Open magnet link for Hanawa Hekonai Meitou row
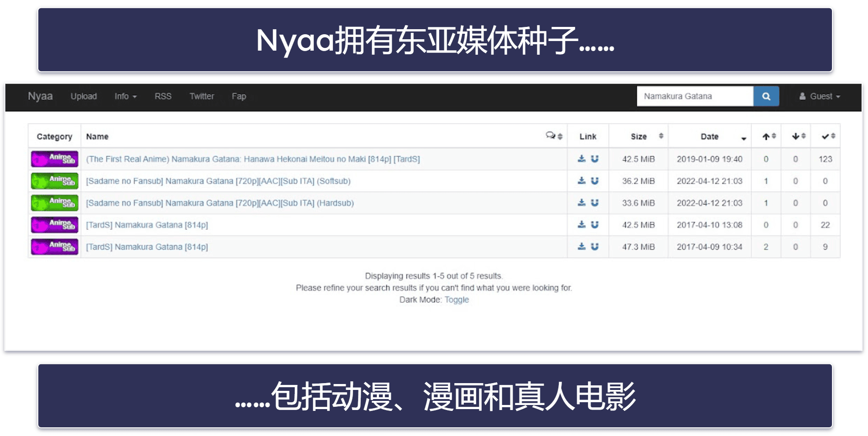Image resolution: width=868 pixels, height=436 pixels. click(595, 159)
